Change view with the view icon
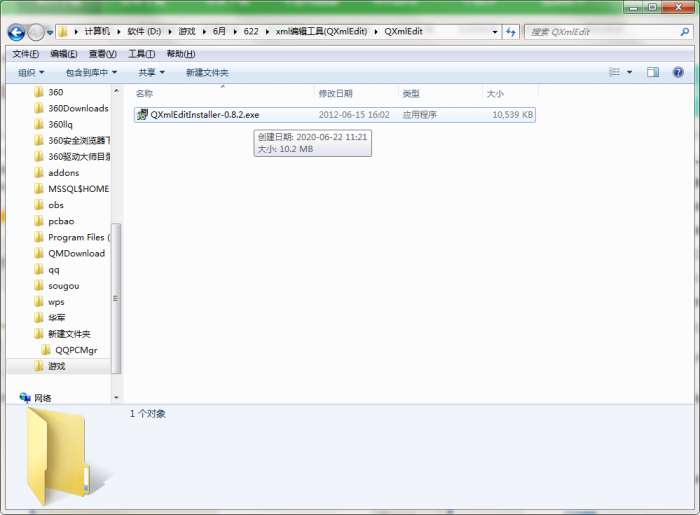 tap(615, 72)
